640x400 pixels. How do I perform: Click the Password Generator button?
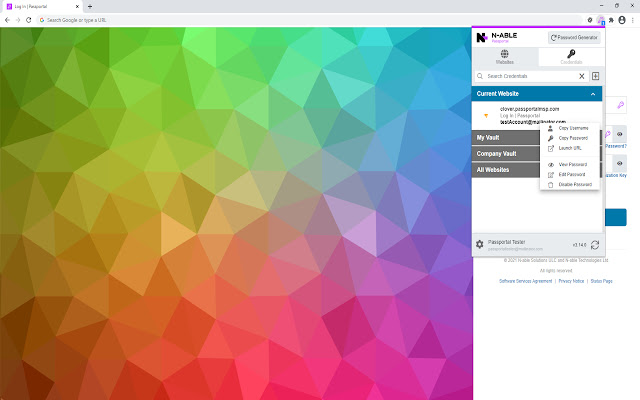tap(575, 37)
